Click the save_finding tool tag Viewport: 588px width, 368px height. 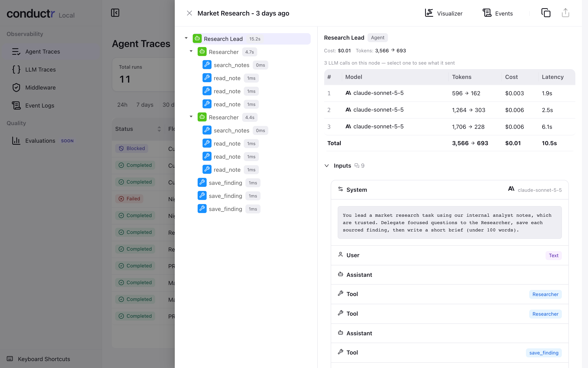click(544, 353)
